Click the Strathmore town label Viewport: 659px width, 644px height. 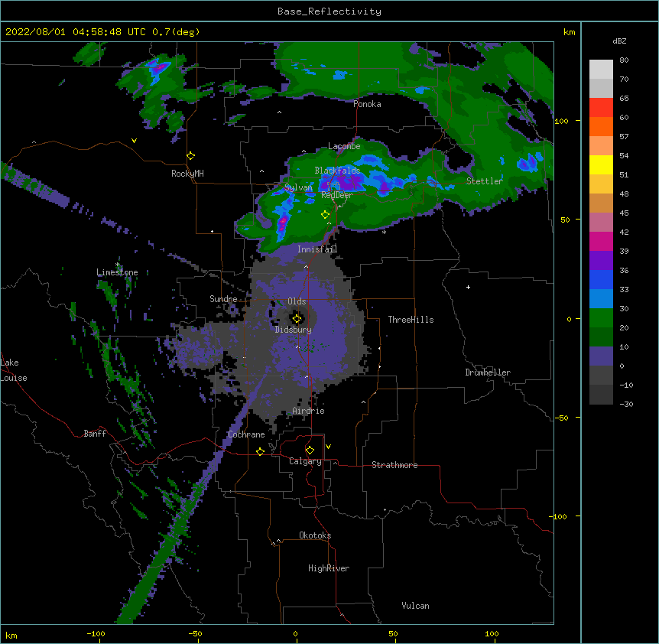tap(394, 465)
